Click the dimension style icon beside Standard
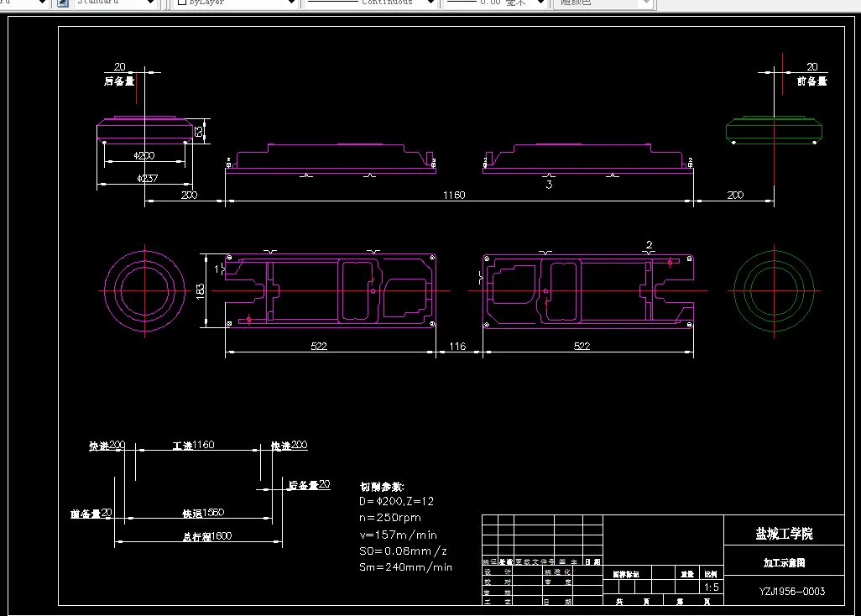 pyautogui.click(x=63, y=3)
